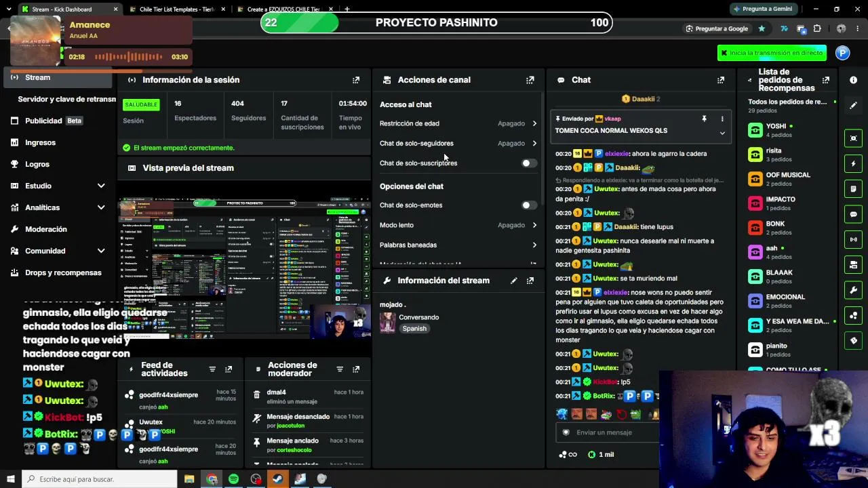Click the Windows taskbar search box

[x=99, y=479]
